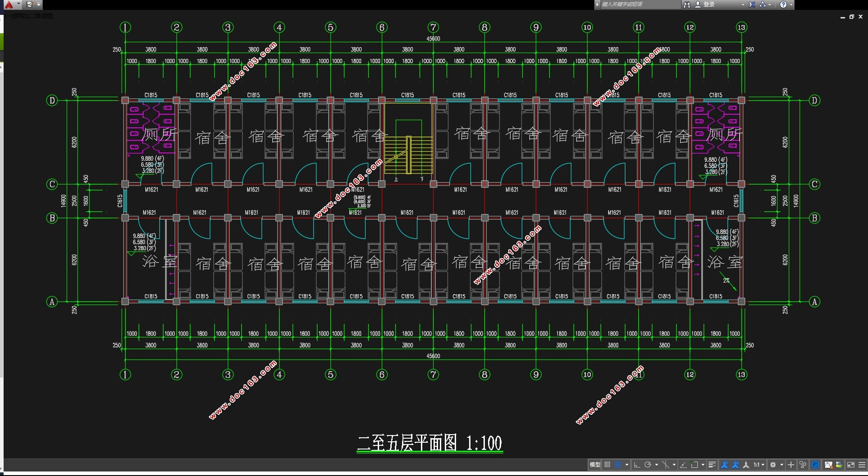Click the yellow staircase drawing
This screenshot has width=868, height=476.
(x=408, y=139)
